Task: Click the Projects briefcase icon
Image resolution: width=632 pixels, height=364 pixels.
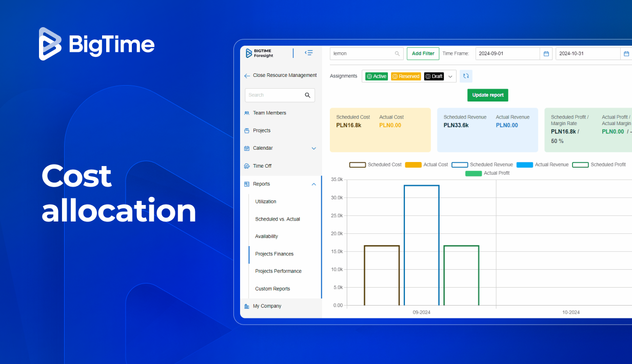Action: point(247,131)
